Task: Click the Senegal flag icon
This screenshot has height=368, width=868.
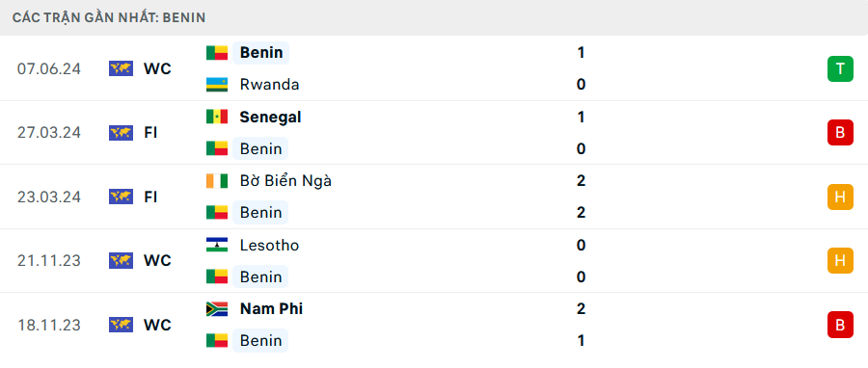Action: click(x=217, y=117)
